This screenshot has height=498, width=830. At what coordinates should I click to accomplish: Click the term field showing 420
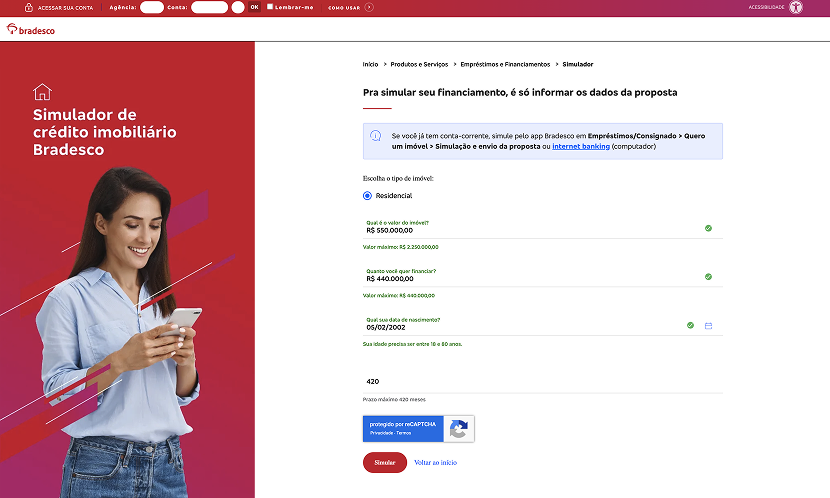543,381
